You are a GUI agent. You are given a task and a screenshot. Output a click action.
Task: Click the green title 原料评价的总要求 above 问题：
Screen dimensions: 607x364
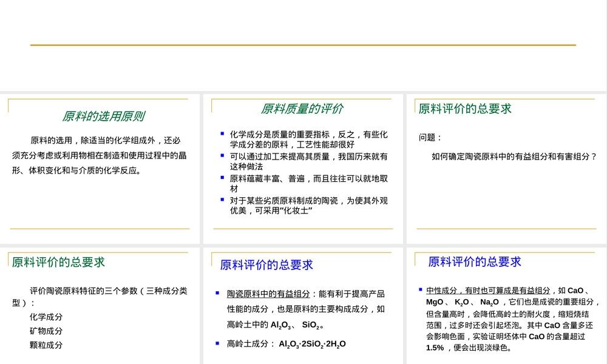(x=465, y=109)
